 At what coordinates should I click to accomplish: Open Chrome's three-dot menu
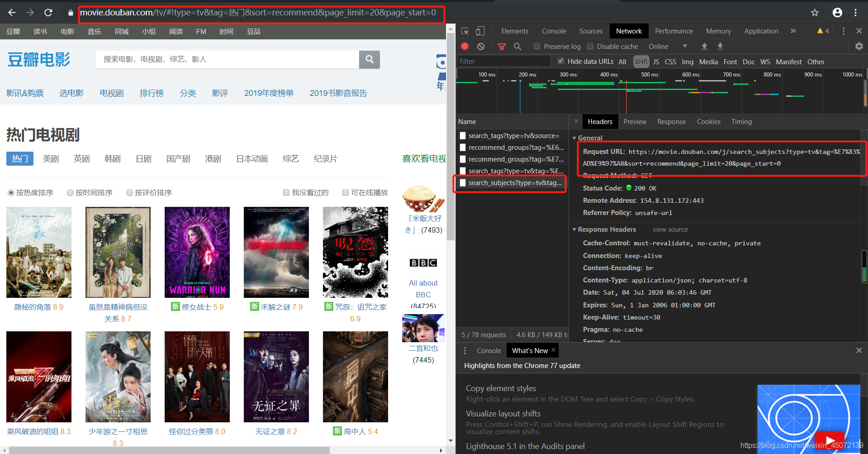tap(855, 13)
